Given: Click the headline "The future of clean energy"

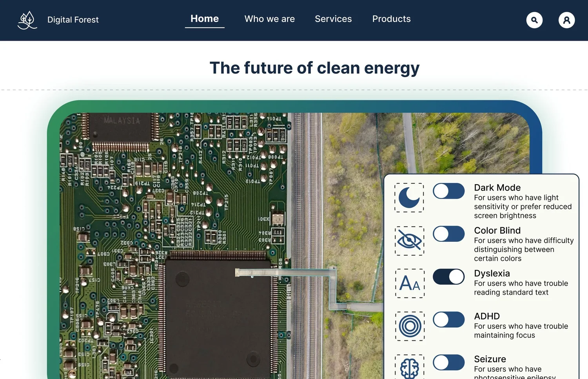Looking at the screenshot, I should 314,68.
